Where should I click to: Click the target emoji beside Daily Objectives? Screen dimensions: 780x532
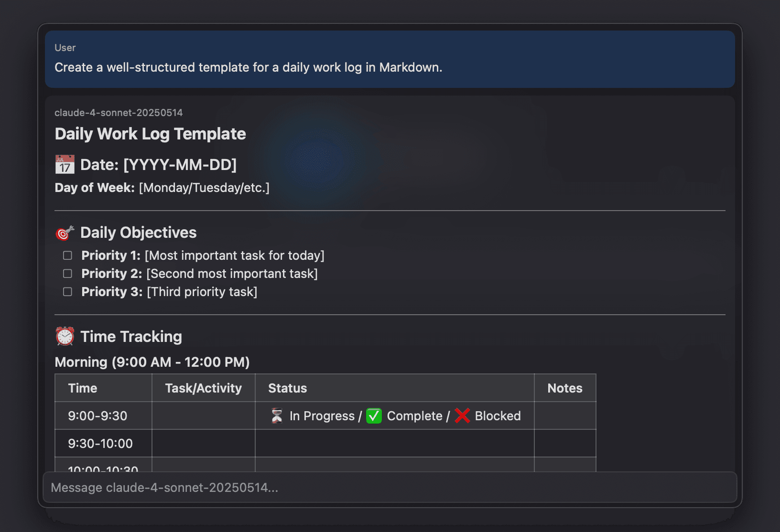pos(65,233)
